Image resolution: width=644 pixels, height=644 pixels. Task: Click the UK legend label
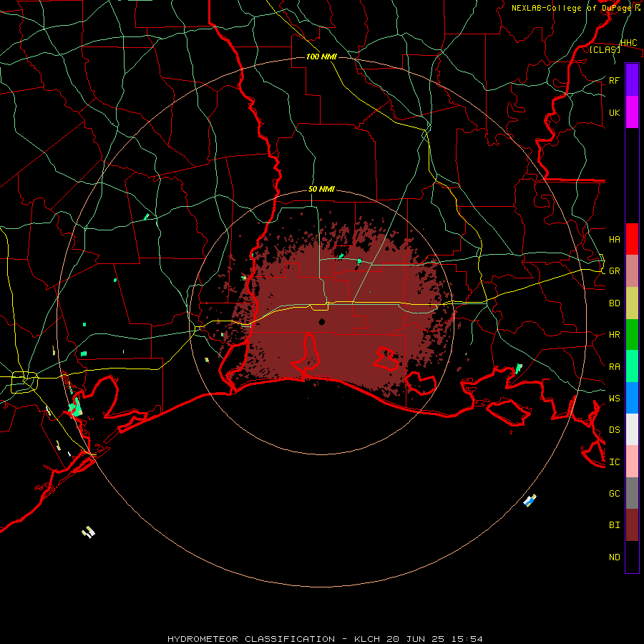[x=614, y=112]
